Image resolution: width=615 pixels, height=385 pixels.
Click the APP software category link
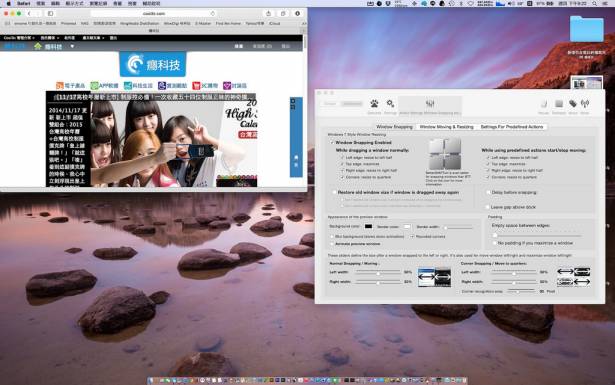pyautogui.click(x=104, y=85)
